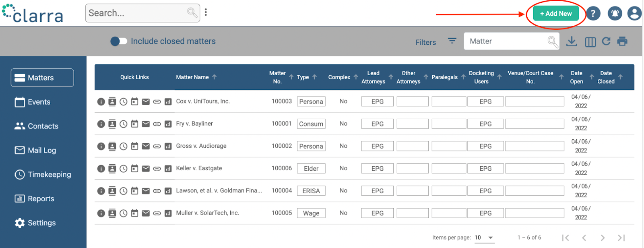Sort by Lead Attorneys column arrow
The width and height of the screenshot is (644, 248).
[x=391, y=77]
